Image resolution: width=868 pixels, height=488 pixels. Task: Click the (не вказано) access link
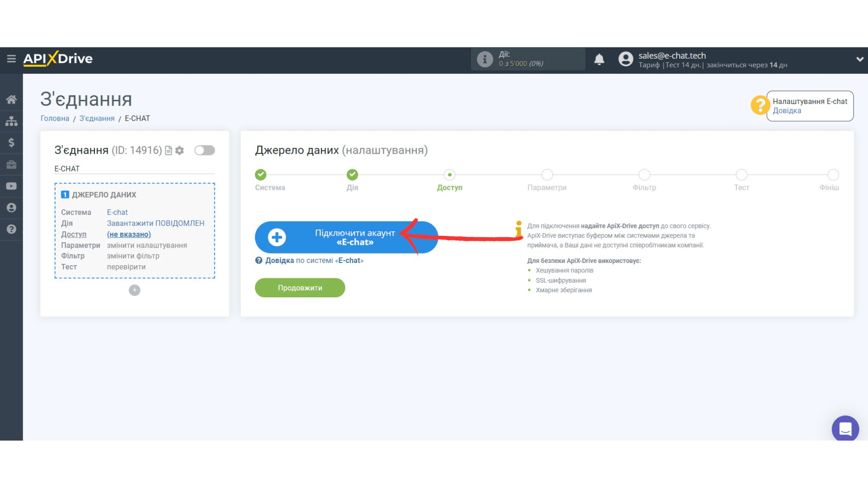click(x=129, y=234)
